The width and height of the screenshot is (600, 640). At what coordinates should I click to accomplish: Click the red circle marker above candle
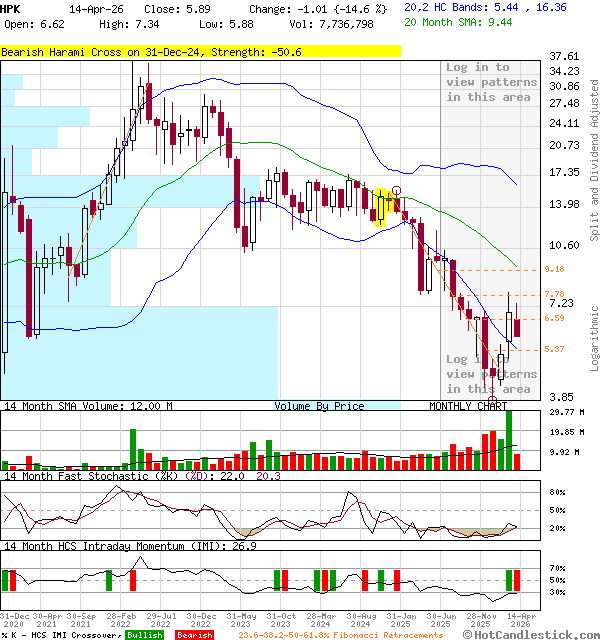pos(397,190)
